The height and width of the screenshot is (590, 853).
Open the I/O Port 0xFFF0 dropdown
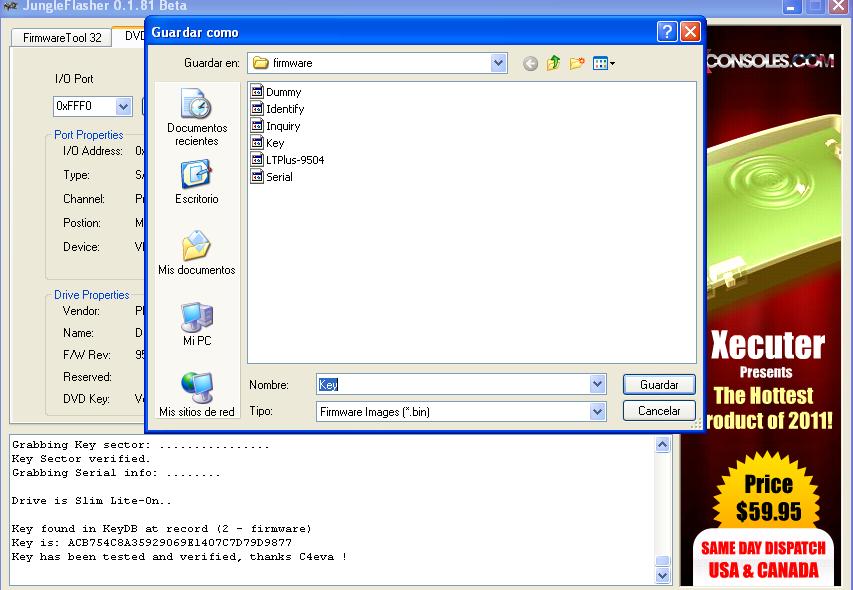(x=123, y=106)
